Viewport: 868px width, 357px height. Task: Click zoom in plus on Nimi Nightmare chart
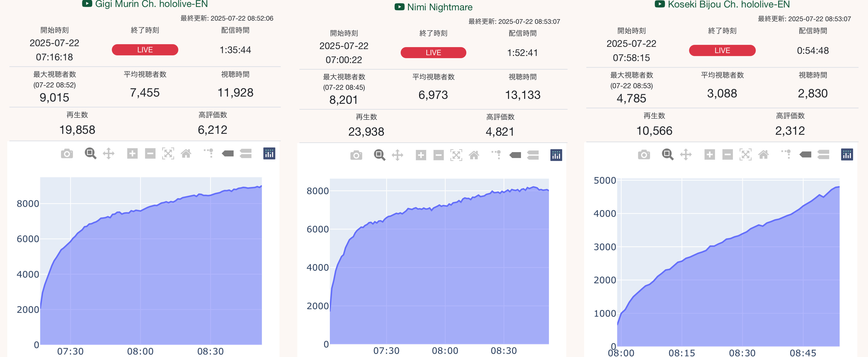point(421,155)
